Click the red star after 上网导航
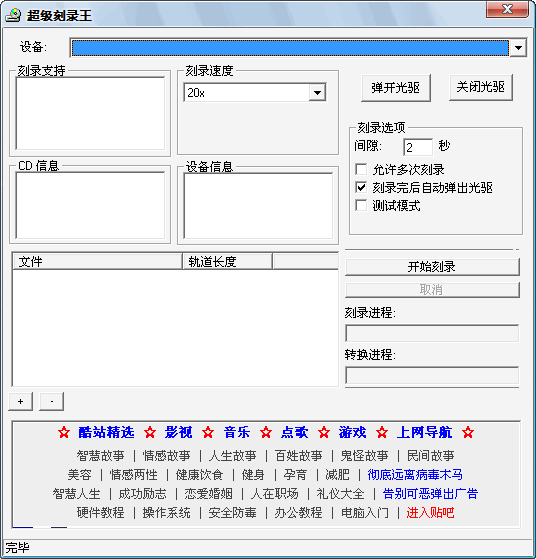The height and width of the screenshot is (559, 536). click(468, 432)
